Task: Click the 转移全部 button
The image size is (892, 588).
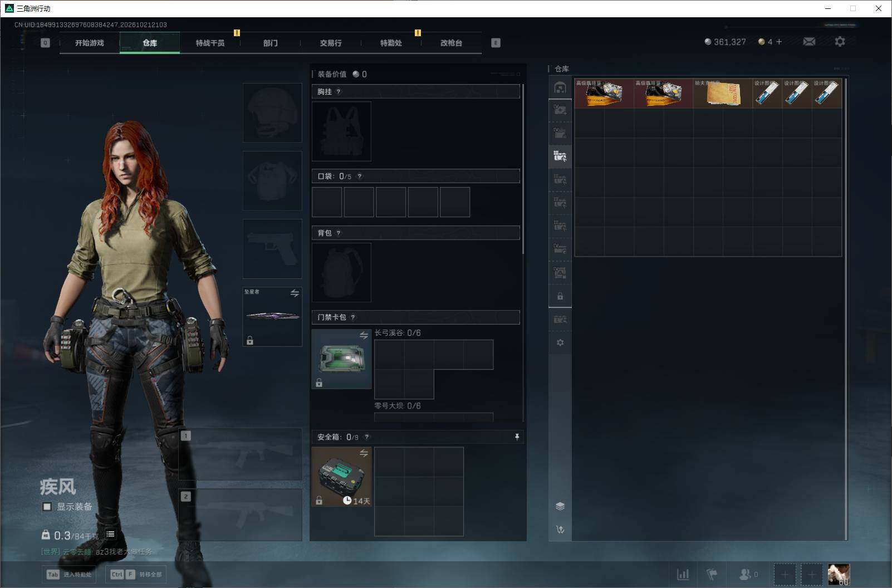Action: [135, 575]
